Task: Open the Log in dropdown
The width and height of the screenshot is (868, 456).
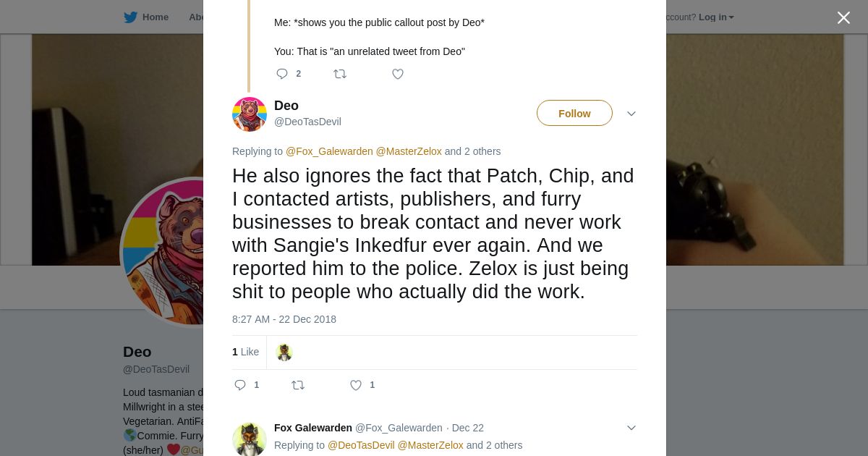Action: tap(715, 17)
